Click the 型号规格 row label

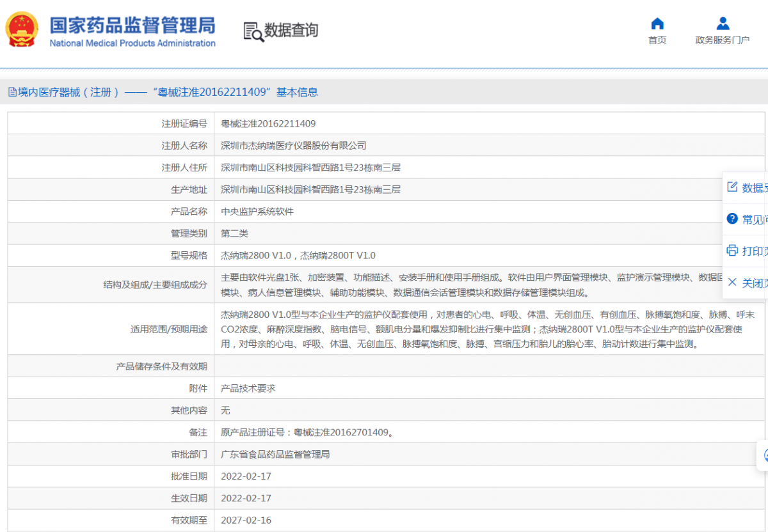(189, 255)
